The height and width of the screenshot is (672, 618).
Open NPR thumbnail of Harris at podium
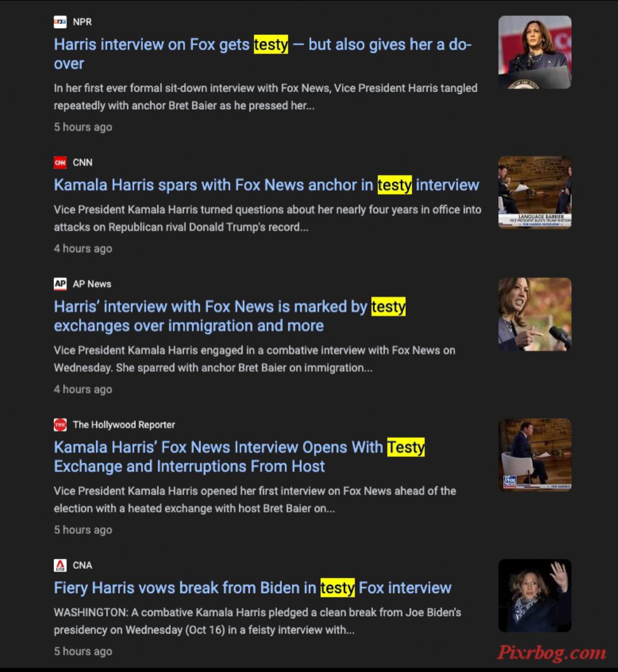pos(534,52)
